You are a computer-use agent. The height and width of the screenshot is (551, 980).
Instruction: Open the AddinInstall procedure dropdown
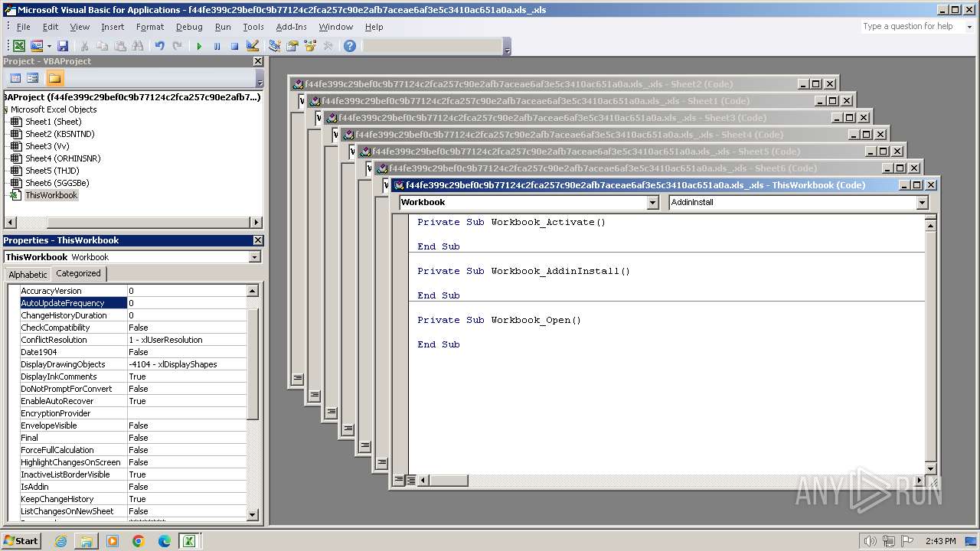tap(922, 203)
